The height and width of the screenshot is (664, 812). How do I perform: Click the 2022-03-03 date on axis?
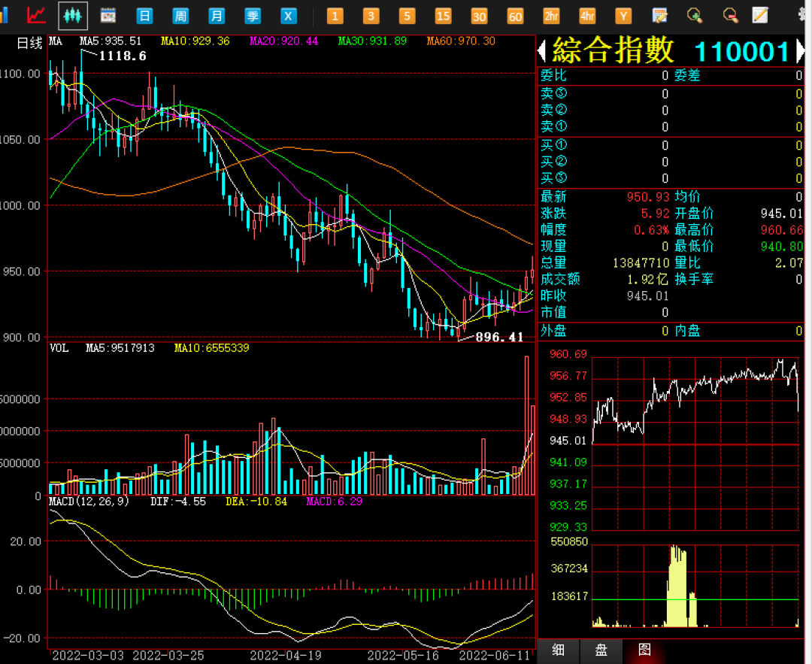click(88, 655)
